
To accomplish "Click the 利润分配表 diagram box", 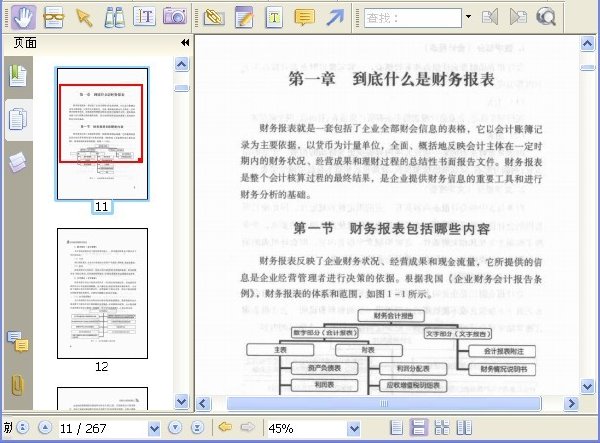I will coord(413,369).
